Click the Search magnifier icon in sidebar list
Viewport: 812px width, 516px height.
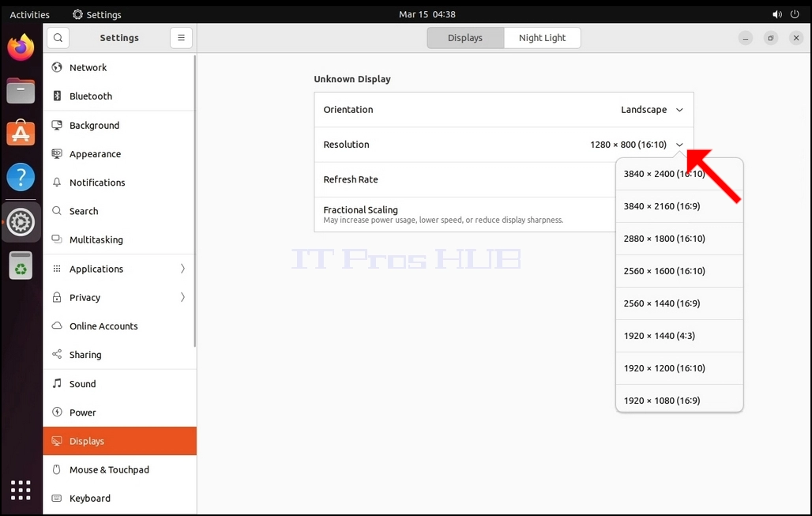tap(57, 211)
